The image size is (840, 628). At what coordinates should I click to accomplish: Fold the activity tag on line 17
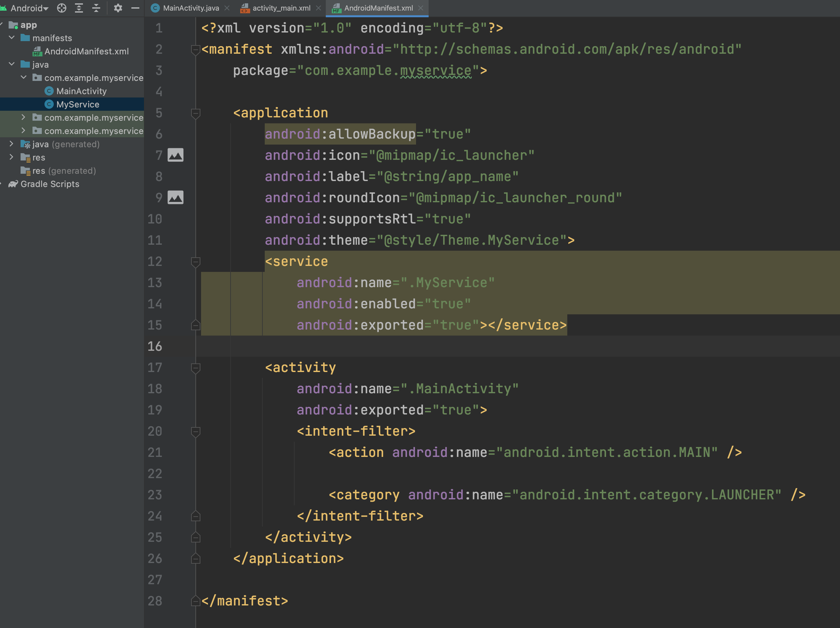pyautogui.click(x=196, y=367)
